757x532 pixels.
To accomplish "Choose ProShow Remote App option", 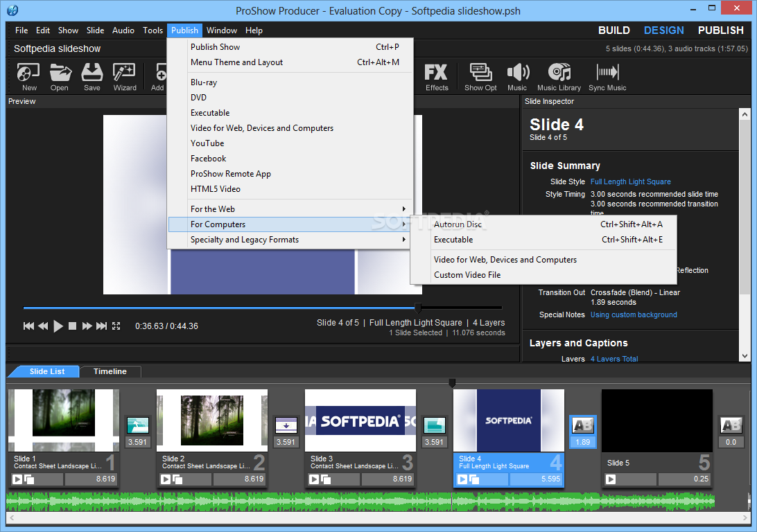I will 290,174.
